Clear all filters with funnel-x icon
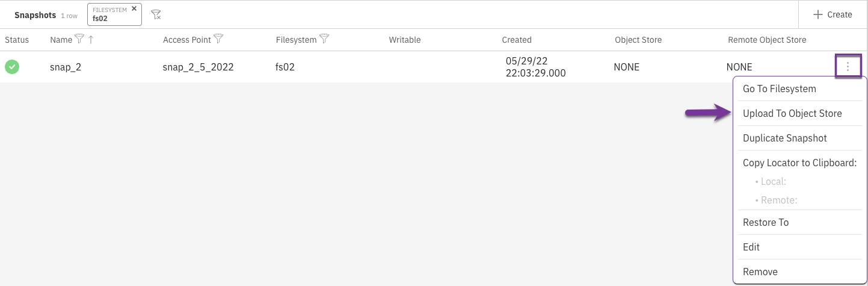The image size is (868, 286). [156, 14]
